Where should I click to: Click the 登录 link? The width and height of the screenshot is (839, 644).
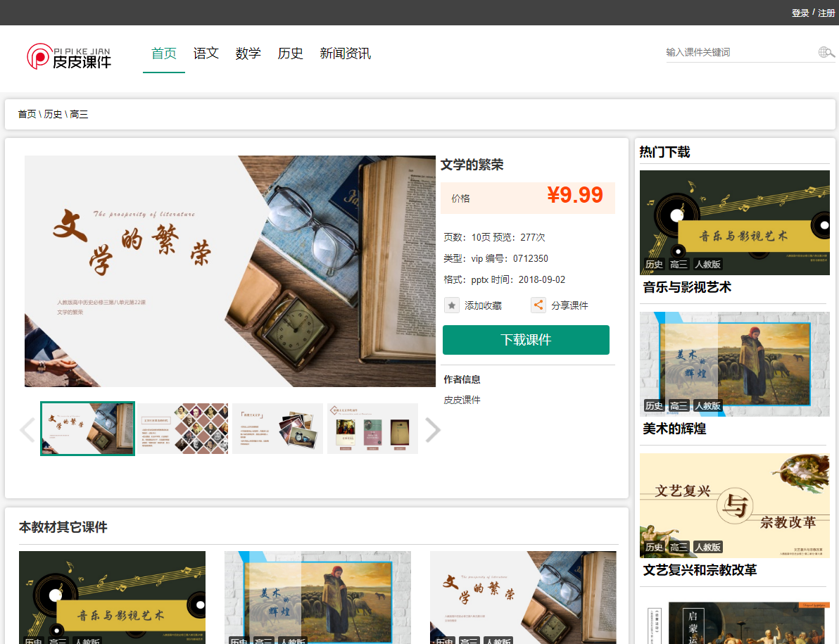[800, 13]
